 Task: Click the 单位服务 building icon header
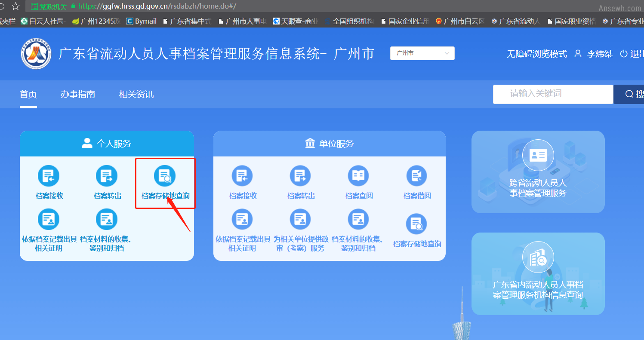click(x=310, y=144)
